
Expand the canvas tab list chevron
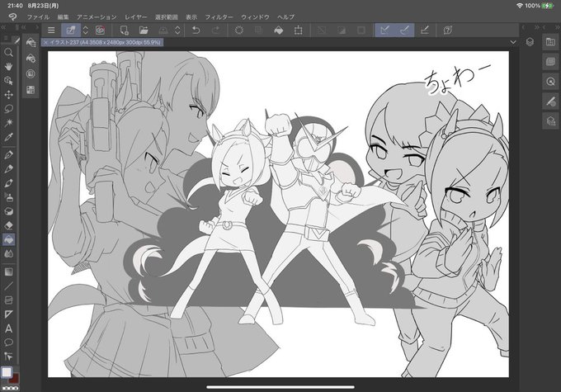click(x=513, y=42)
